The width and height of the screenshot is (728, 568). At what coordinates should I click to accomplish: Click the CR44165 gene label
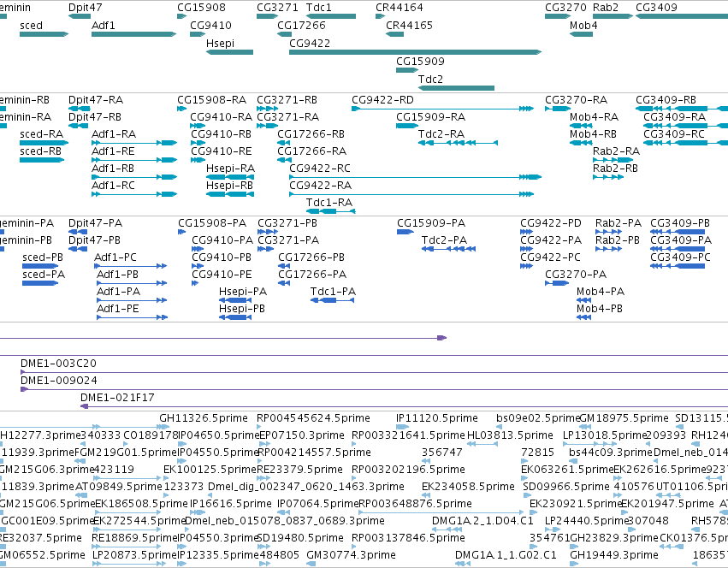[409, 26]
